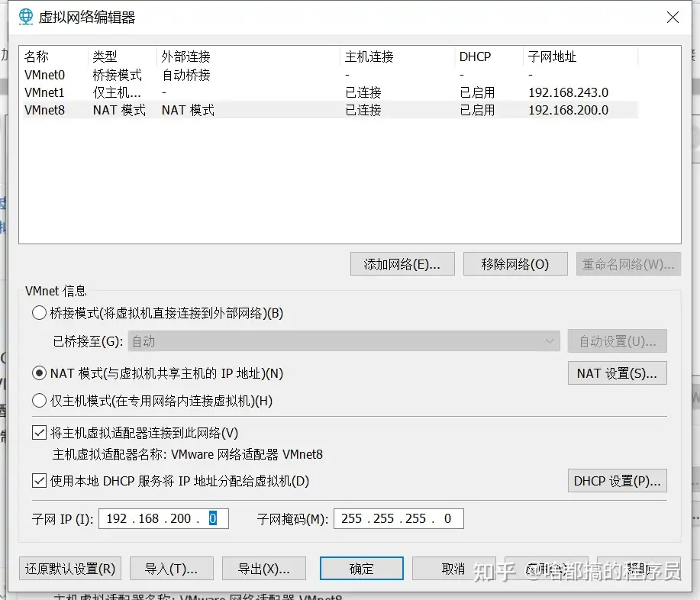The image size is (700, 600).
Task: Click the 外部连接 column header
Action: (248, 56)
